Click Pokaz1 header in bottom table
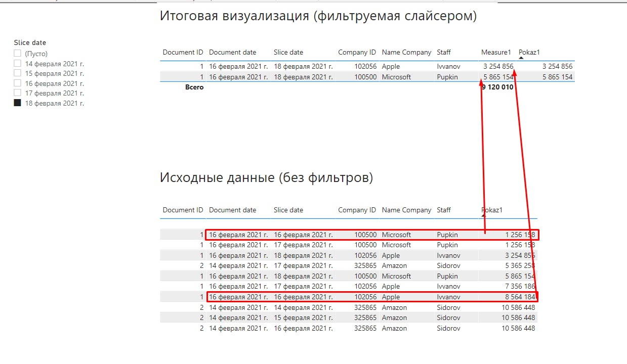627x364 pixels. (491, 210)
